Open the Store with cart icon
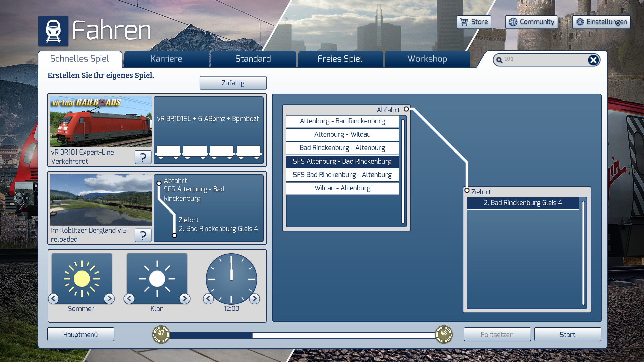This screenshot has height=362, width=644. tap(474, 22)
